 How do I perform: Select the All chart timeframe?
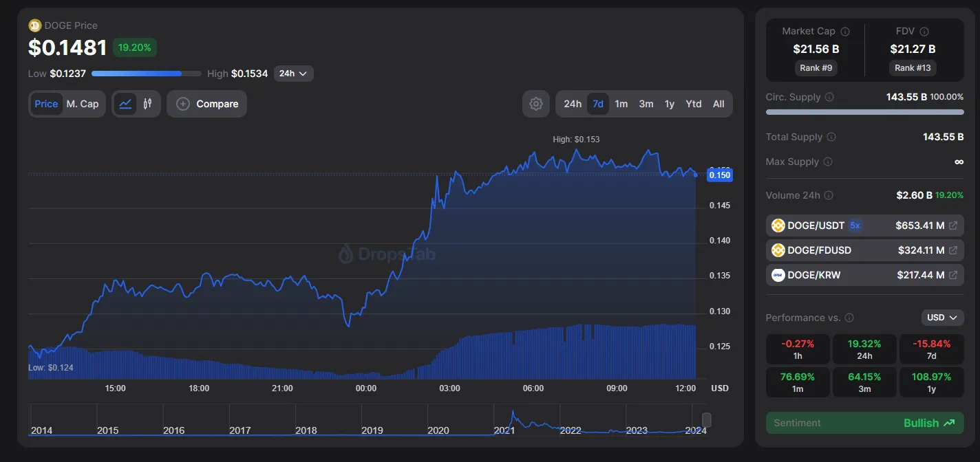point(718,104)
